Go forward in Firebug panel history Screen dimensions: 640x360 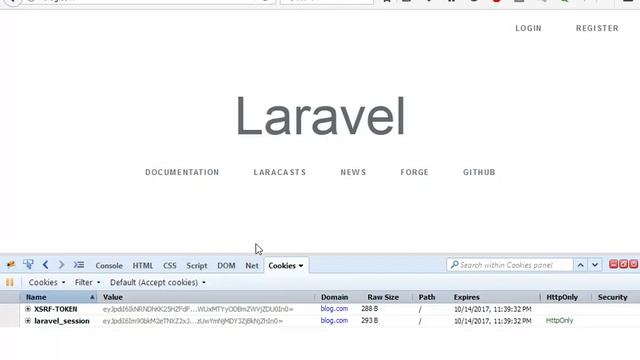pyautogui.click(x=61, y=265)
